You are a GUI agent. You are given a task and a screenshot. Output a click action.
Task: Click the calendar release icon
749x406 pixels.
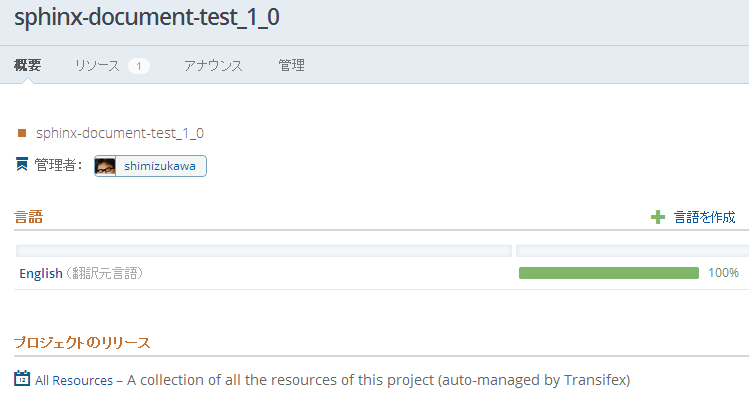[22, 378]
